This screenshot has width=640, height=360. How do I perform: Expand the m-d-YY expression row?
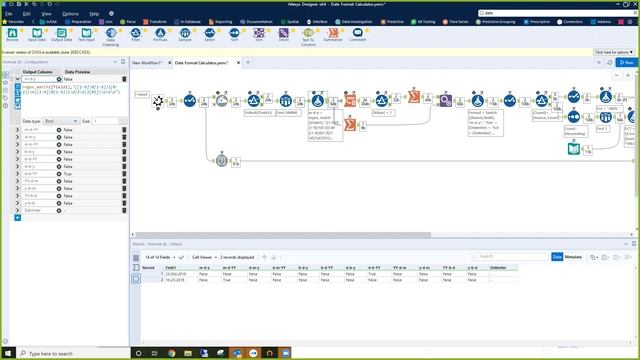click(18, 130)
